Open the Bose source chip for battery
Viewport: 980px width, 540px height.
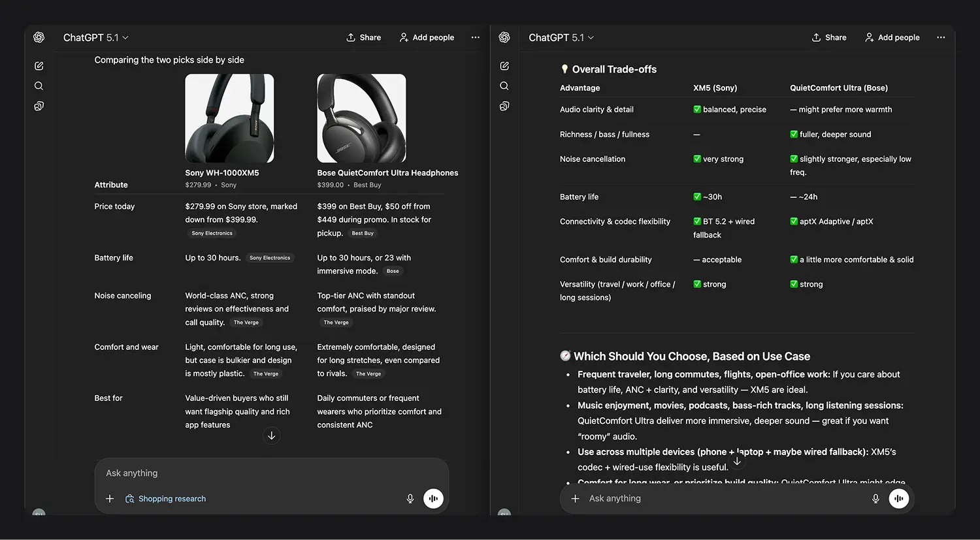coord(393,271)
